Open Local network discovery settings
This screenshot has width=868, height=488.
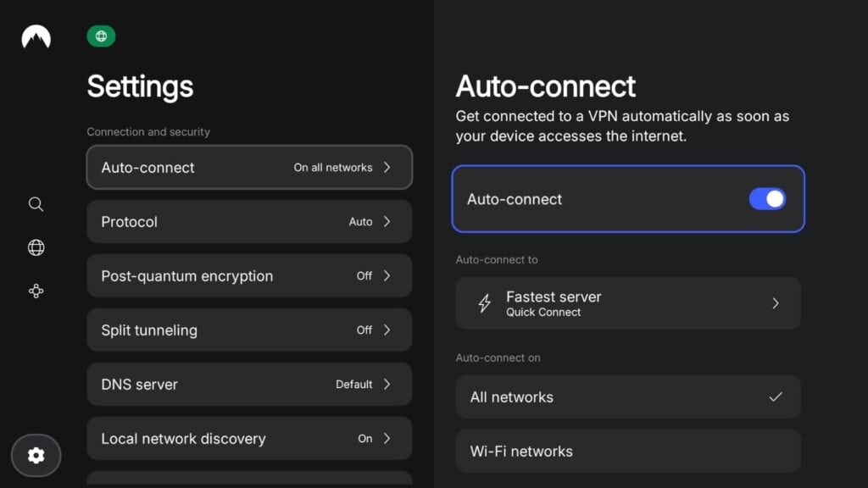coord(249,438)
